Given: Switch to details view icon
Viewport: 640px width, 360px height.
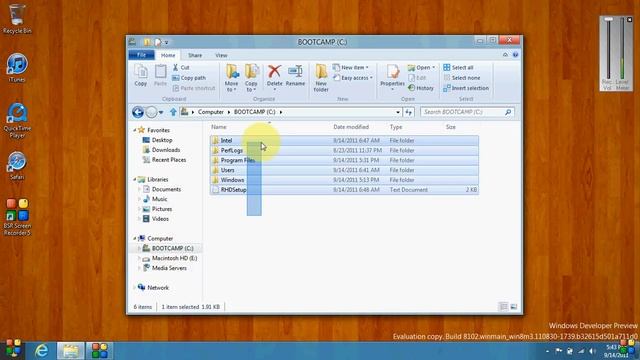Looking at the screenshot, I should click(x=504, y=307).
